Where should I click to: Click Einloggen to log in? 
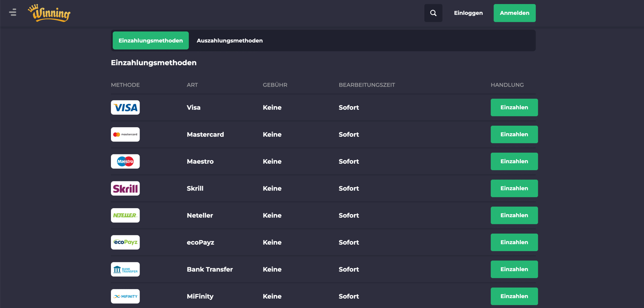[468, 13]
